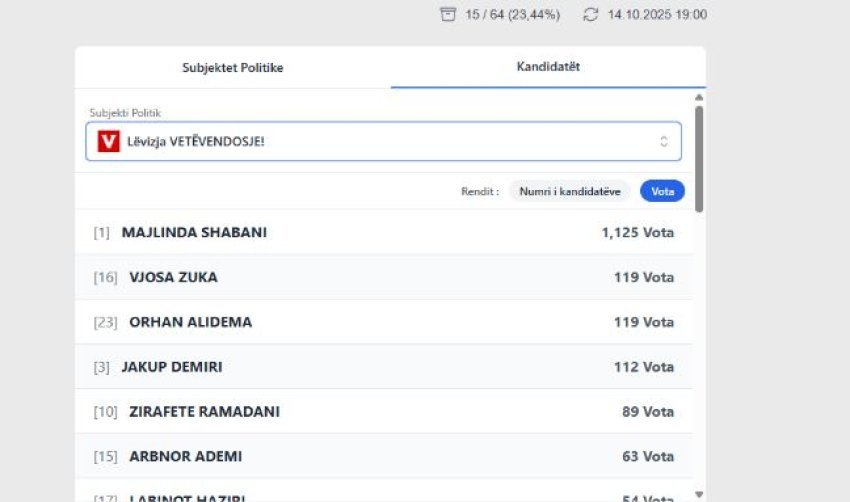Select candidate Majlinda Shabani row
Image resolution: width=850 pixels, height=502 pixels.
pyautogui.click(x=383, y=233)
